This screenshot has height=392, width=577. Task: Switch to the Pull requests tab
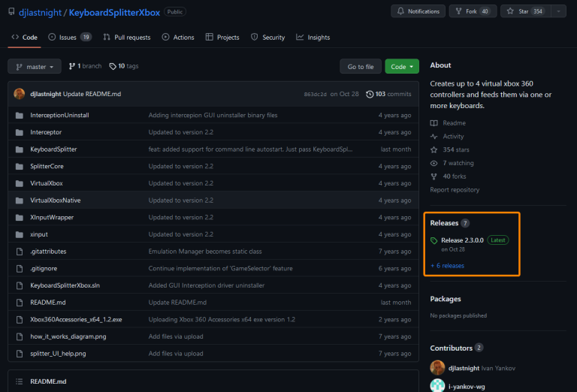pyautogui.click(x=126, y=37)
